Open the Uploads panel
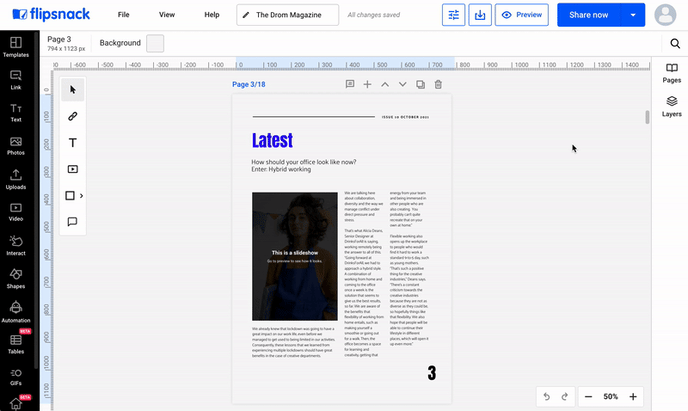 click(x=16, y=179)
